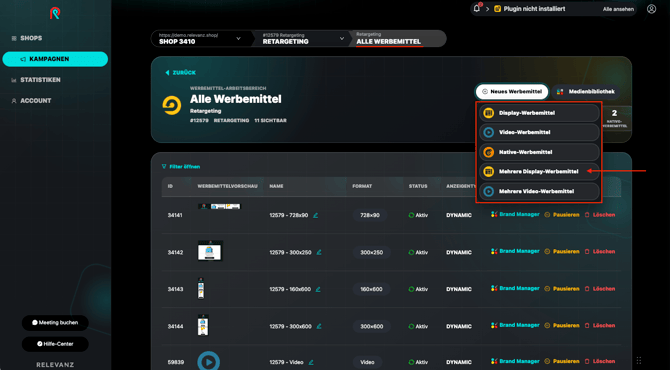670x370 pixels.
Task: Click the 728x90 format badge
Action: (370, 215)
